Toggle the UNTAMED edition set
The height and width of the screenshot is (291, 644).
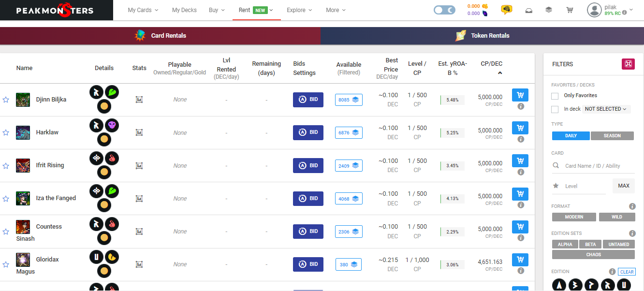point(619,244)
